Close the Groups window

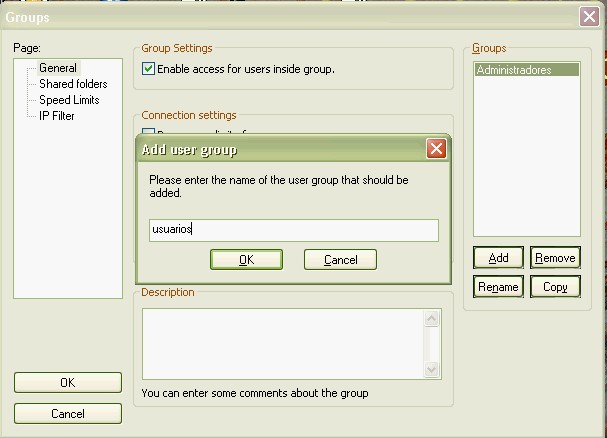tap(589, 16)
